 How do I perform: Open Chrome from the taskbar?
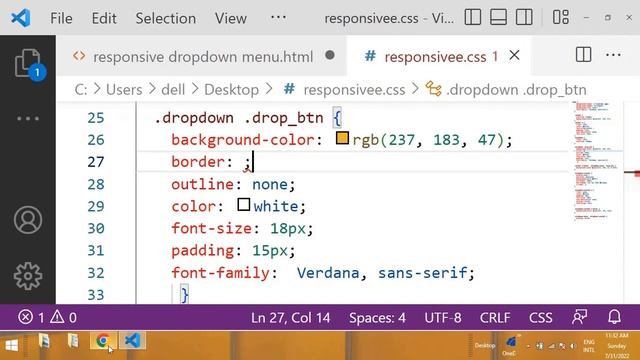click(103, 340)
